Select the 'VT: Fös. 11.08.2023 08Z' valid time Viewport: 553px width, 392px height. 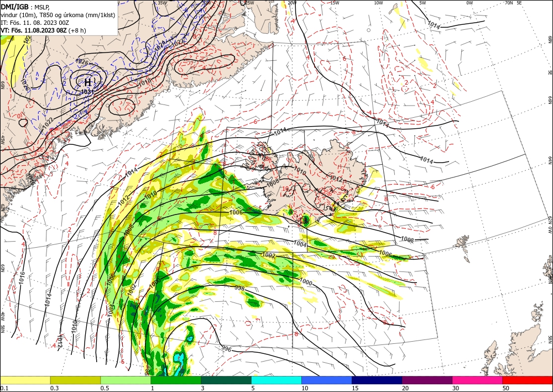point(34,30)
